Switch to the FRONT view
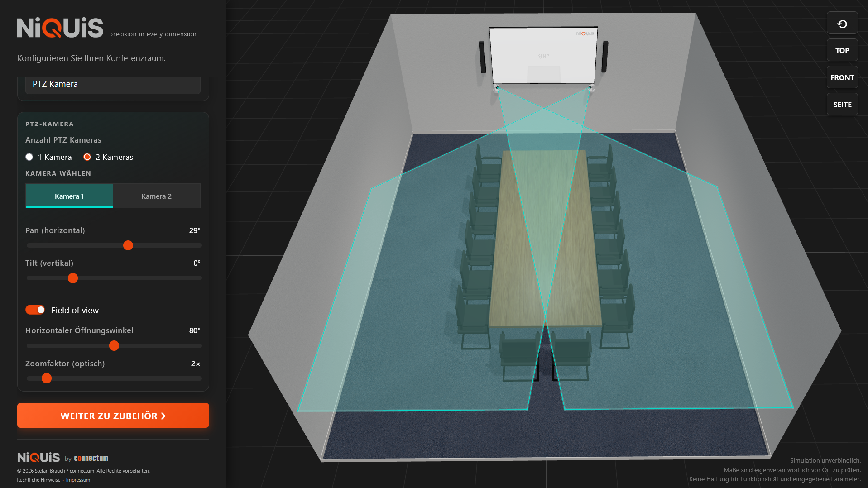This screenshot has height=488, width=868. point(842,77)
